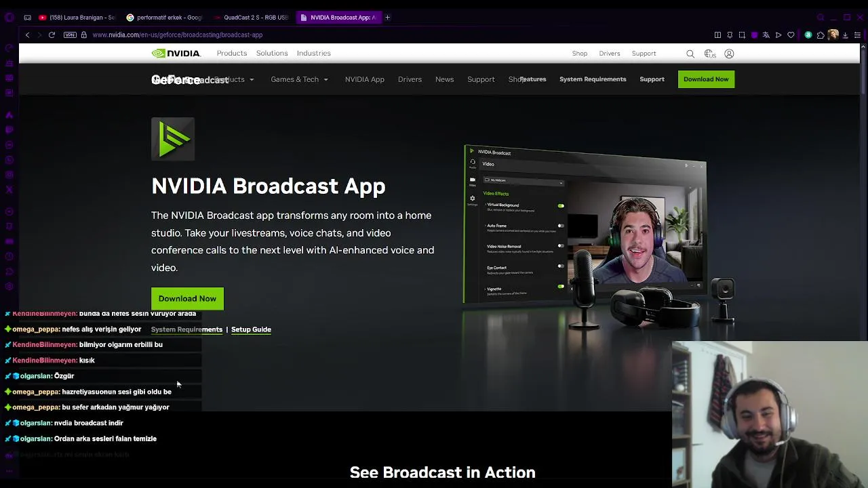This screenshot has height=488, width=868.
Task: Click the green Broadcast app logo
Action: point(173,139)
